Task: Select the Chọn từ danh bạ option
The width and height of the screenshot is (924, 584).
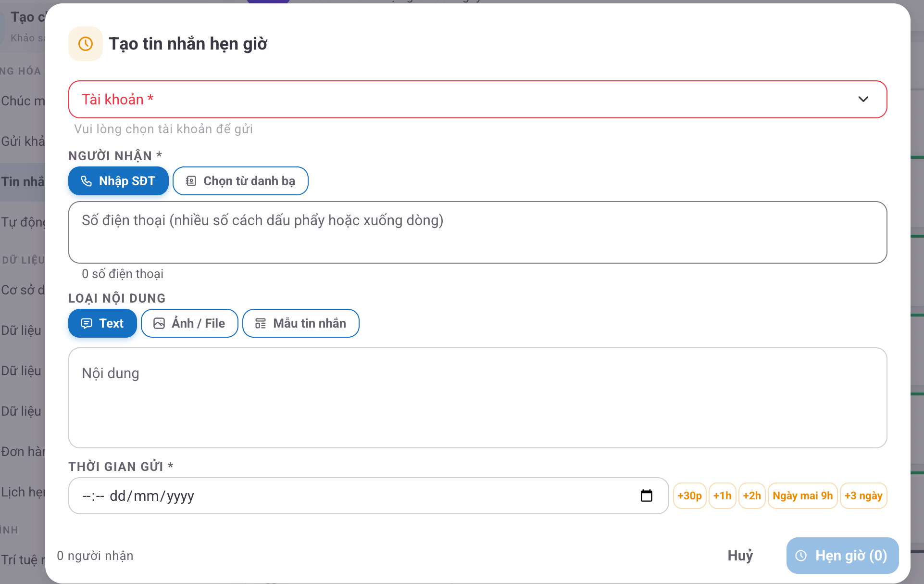Action: click(x=240, y=181)
